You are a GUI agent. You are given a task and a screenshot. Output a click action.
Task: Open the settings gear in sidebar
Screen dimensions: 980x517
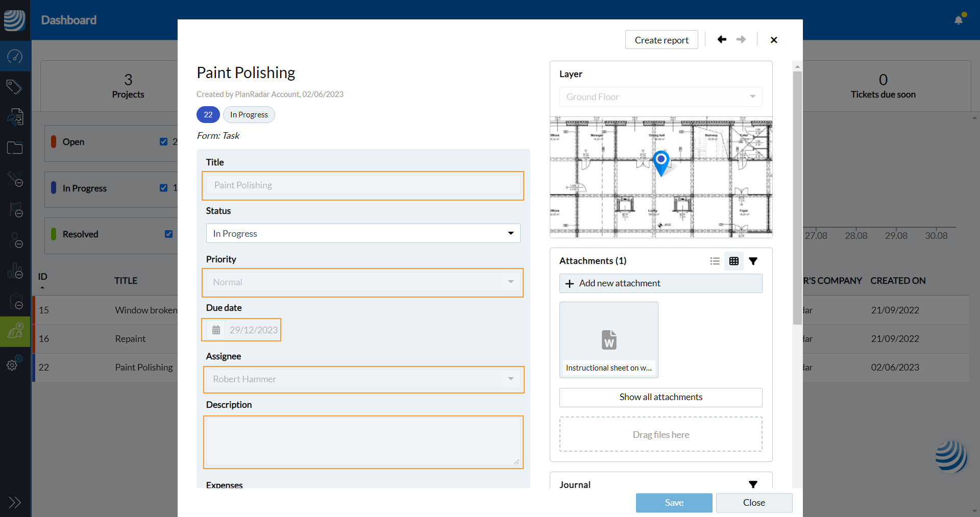coord(13,364)
